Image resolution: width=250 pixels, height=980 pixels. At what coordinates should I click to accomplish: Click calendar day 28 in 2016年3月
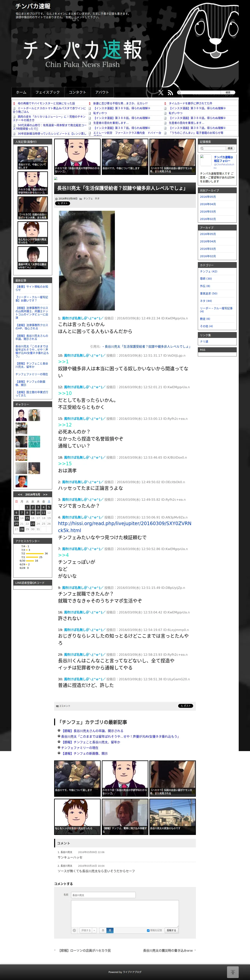(22, 529)
